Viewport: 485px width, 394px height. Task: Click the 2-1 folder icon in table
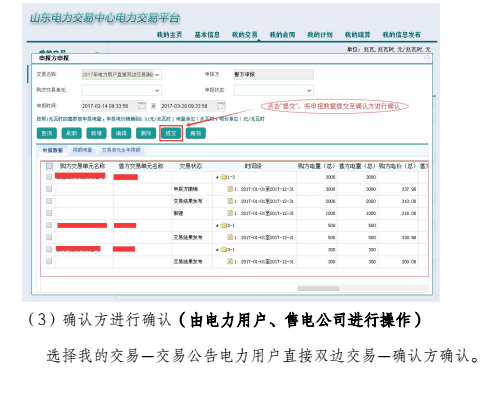point(223,225)
